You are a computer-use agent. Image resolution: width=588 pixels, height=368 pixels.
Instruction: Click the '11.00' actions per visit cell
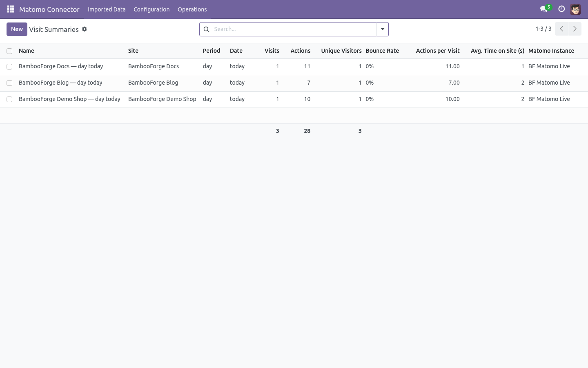[452, 66]
